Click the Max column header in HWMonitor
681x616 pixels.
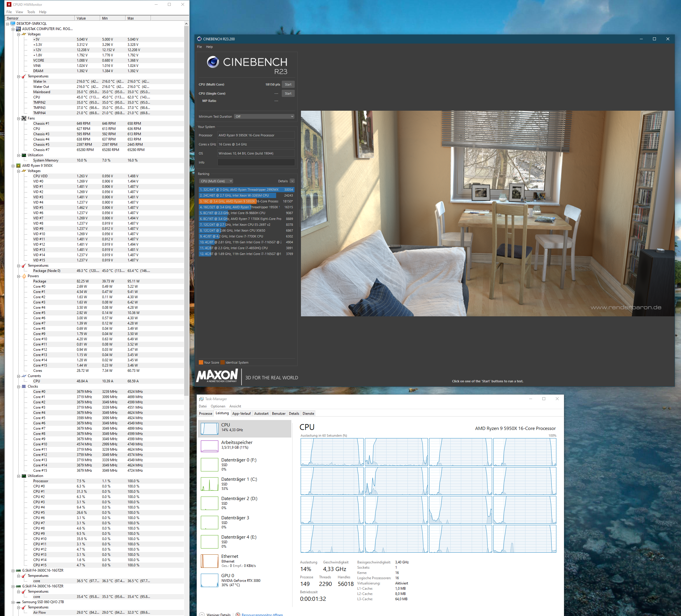138,18
